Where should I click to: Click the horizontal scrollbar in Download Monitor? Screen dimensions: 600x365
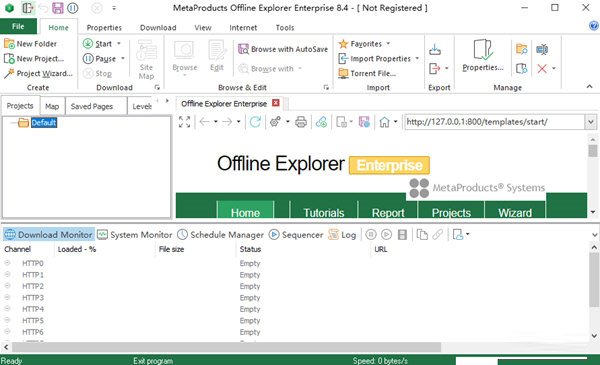[x=227, y=347]
